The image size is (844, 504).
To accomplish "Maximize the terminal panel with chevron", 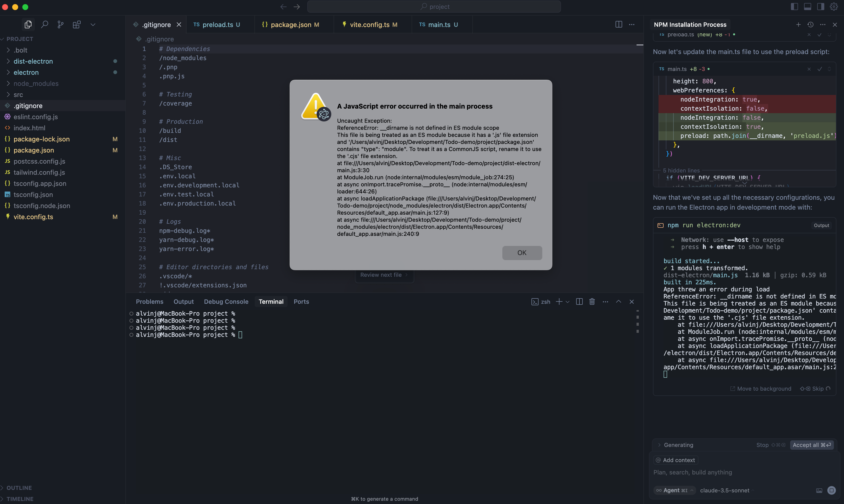I will pos(618,301).
